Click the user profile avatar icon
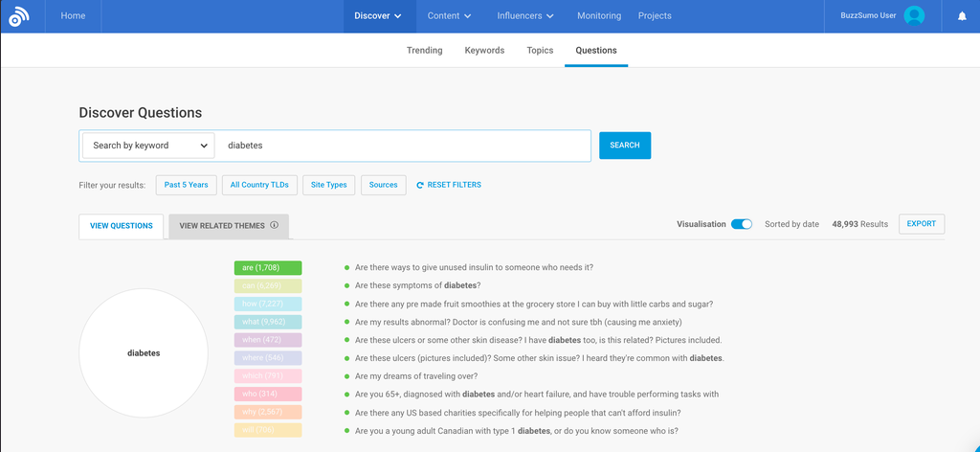 [914, 16]
